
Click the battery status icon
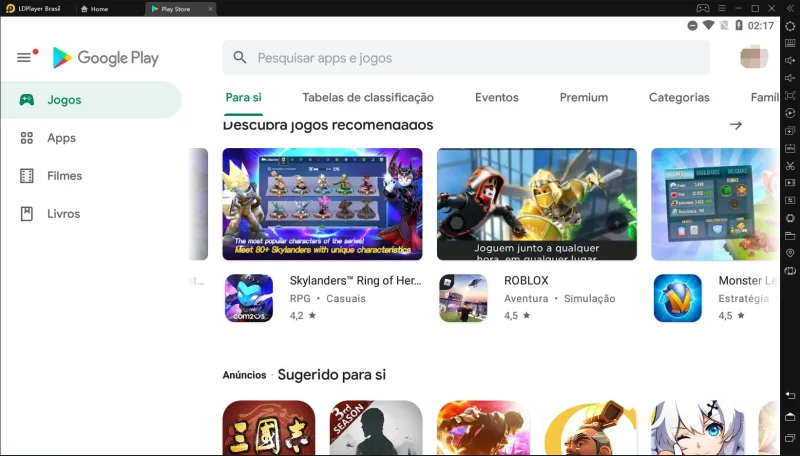pos(739,26)
